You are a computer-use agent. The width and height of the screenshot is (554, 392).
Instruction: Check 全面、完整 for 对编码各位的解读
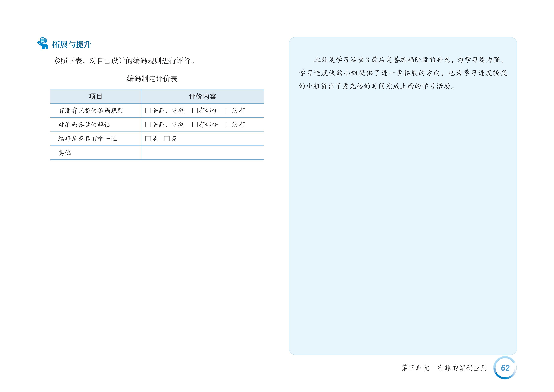pos(148,125)
